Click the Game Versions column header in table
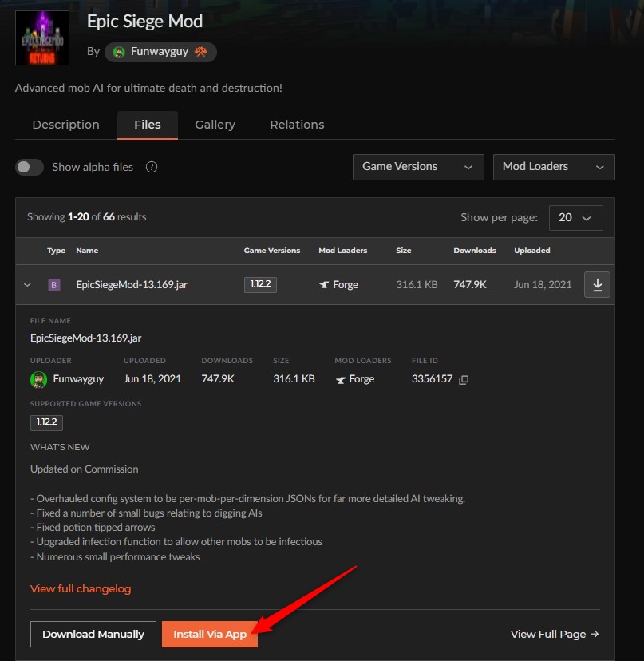Image resolution: width=644 pixels, height=661 pixels. point(272,251)
